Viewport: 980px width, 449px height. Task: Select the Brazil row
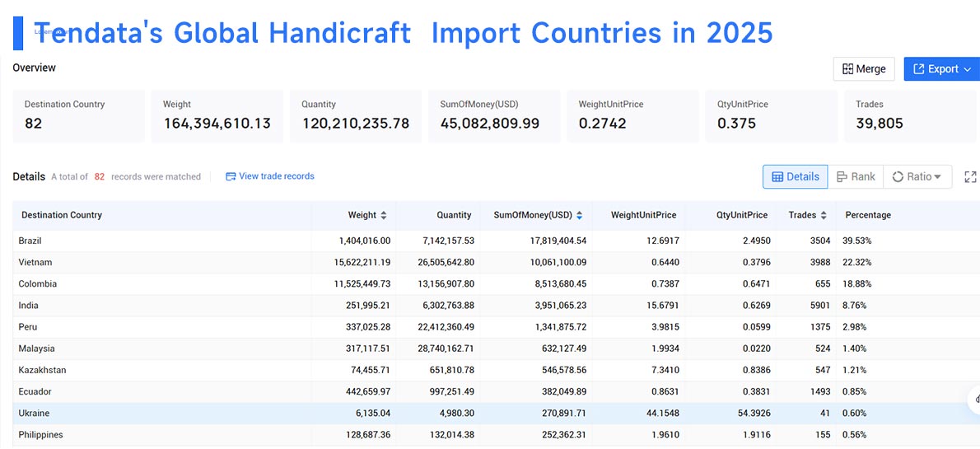click(497, 241)
